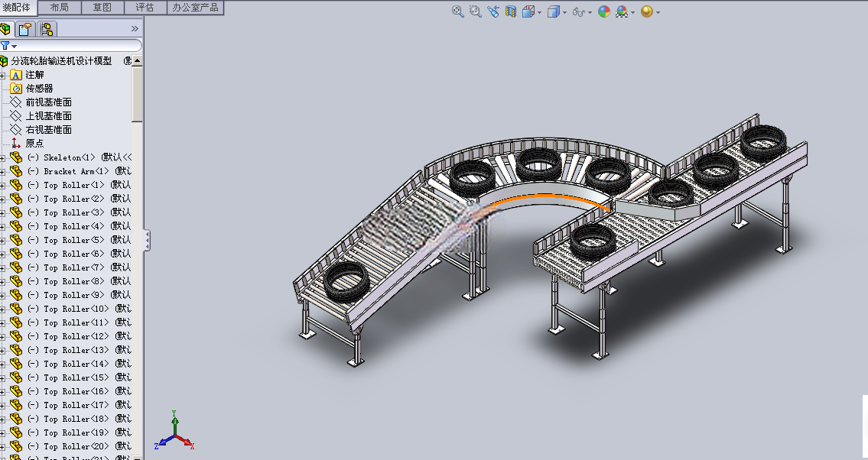Image resolution: width=868 pixels, height=460 pixels.
Task: Click the Previous View icon
Action: coord(493,11)
